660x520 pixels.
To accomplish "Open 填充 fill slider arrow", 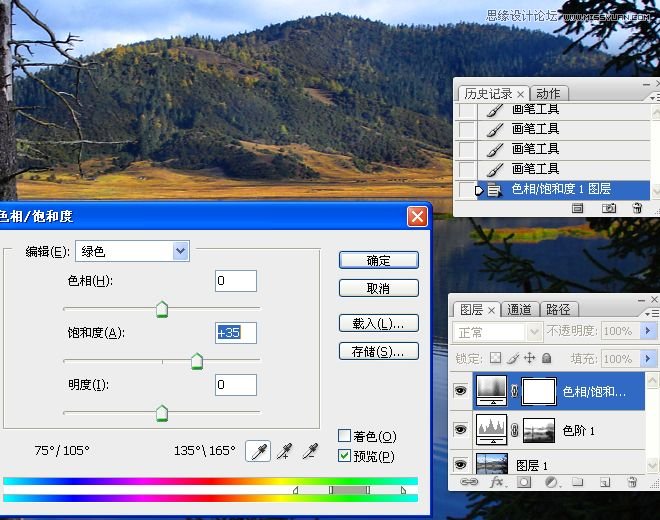I will 648,359.
